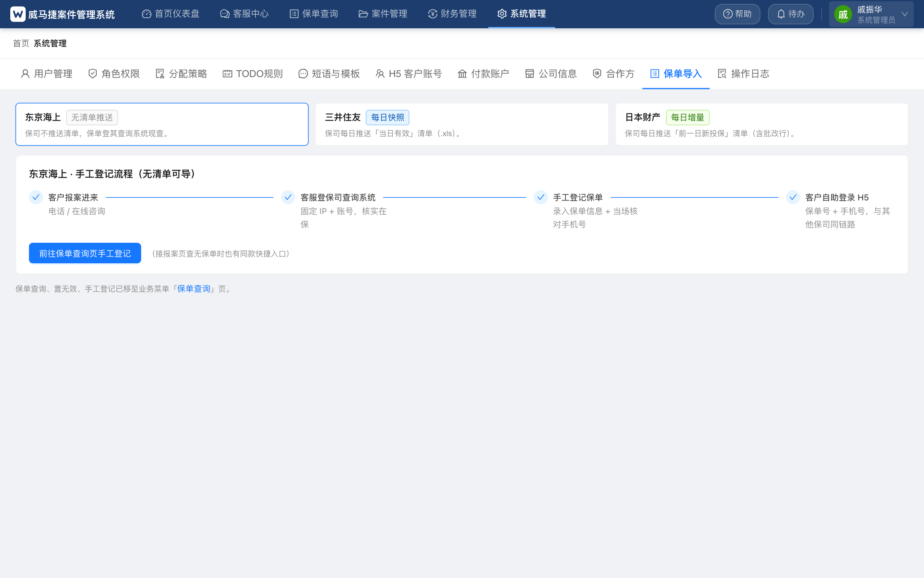
Task: Click the 东京海上 · 手工登记流程 heading
Action: (112, 174)
